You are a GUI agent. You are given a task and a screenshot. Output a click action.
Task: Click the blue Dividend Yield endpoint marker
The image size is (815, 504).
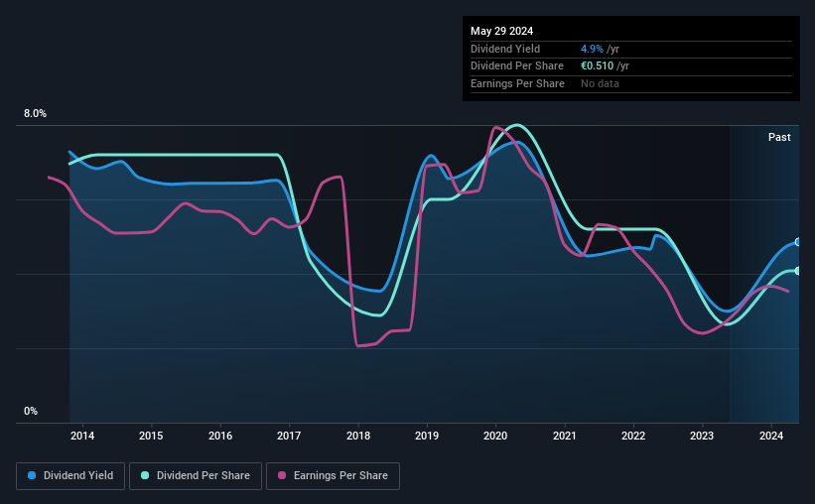(x=798, y=242)
